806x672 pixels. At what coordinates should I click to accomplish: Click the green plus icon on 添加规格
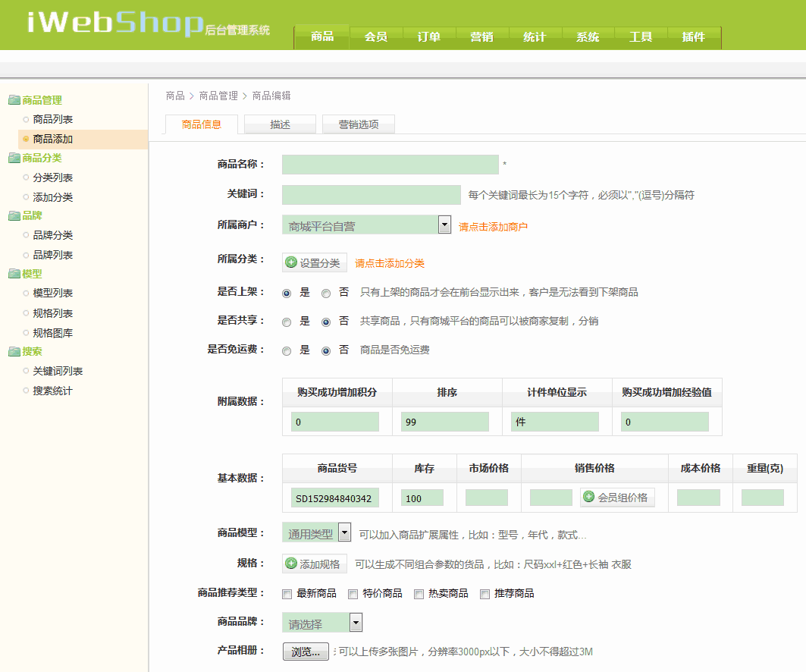291,564
